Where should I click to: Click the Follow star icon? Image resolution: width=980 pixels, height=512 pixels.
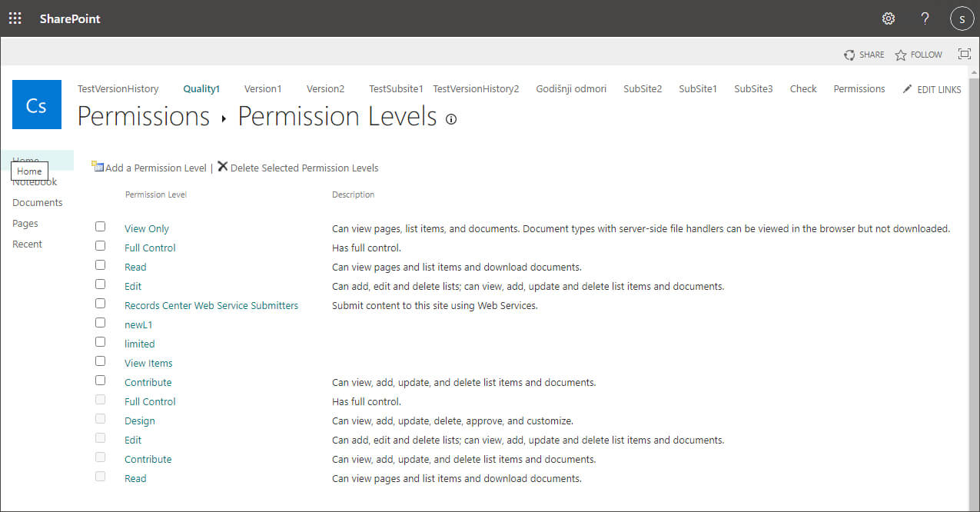coord(901,55)
